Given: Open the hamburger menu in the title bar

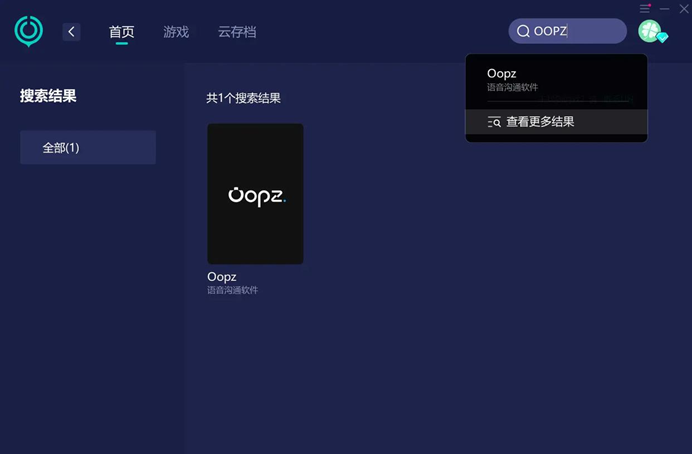Looking at the screenshot, I should click(645, 8).
